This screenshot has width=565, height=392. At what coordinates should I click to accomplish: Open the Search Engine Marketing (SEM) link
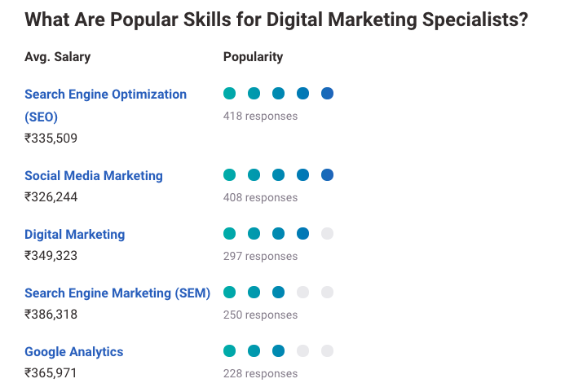click(x=117, y=293)
